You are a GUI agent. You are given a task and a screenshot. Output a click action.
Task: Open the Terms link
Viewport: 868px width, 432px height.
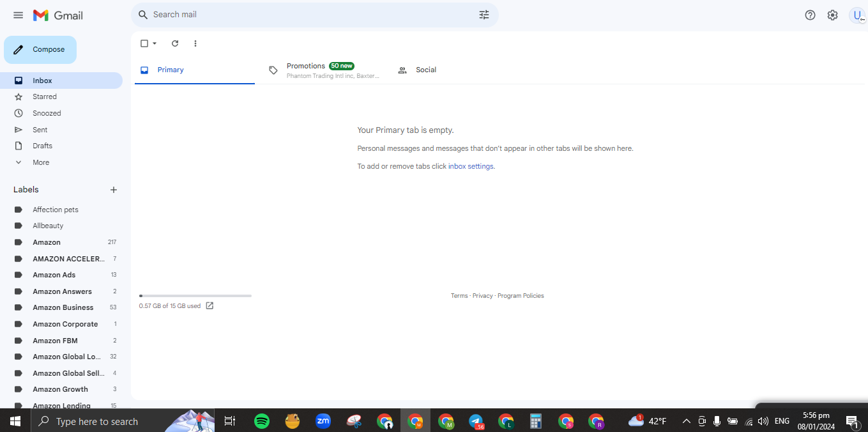[x=459, y=296]
